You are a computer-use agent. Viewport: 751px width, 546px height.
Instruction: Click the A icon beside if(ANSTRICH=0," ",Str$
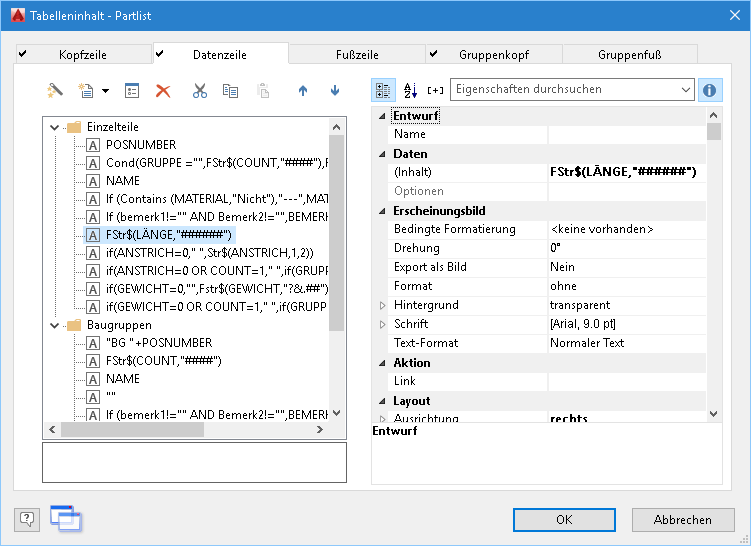click(93, 253)
